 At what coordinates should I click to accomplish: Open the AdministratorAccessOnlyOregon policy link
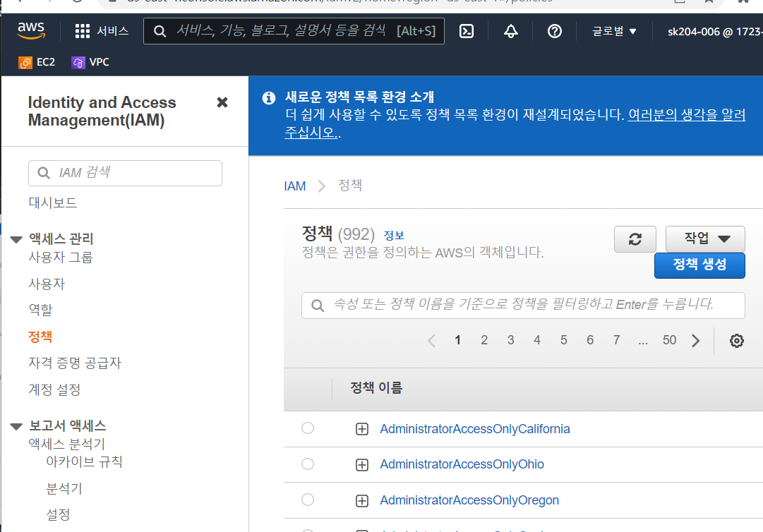469,500
